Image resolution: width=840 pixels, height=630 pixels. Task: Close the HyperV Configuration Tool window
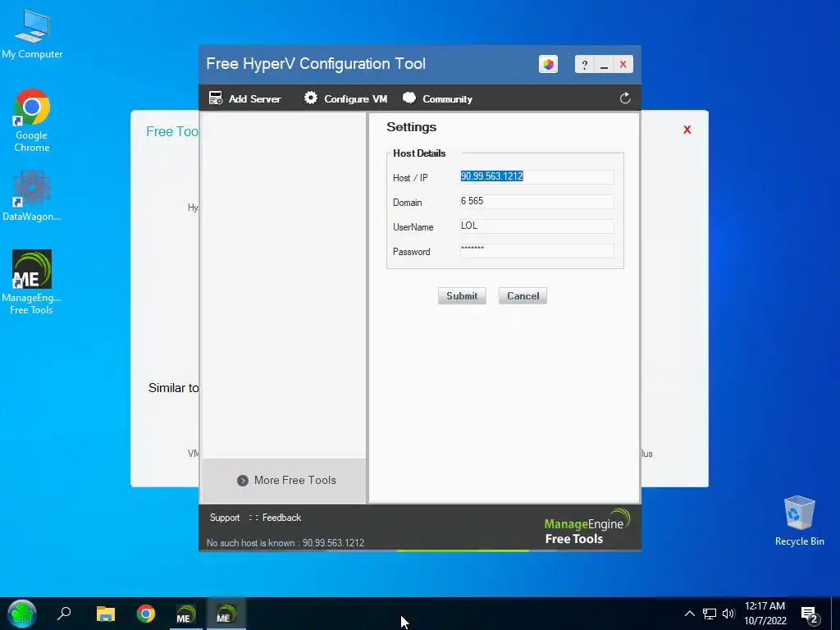623,65
